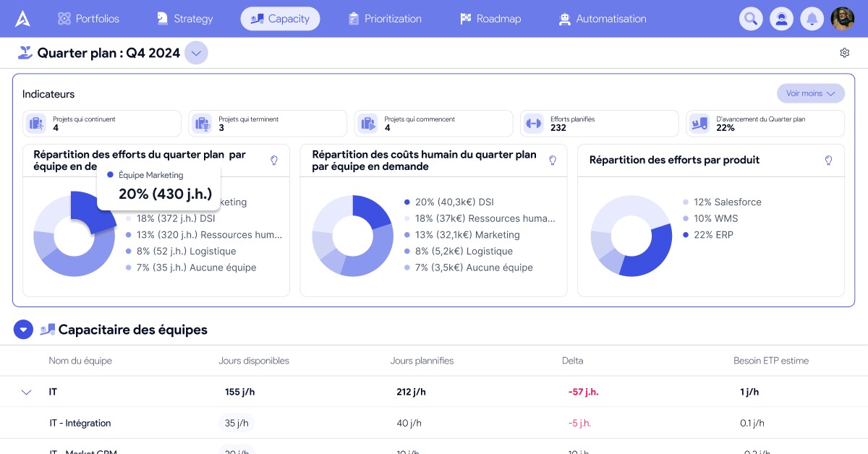Go to the Roadmap tab
Image resolution: width=868 pixels, height=454 pixels.
coord(490,19)
